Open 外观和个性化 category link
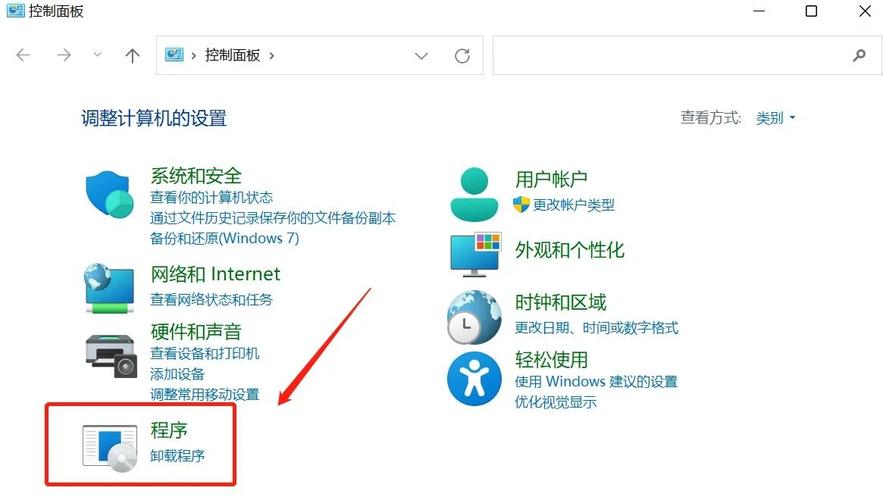883x500 pixels. coord(569,249)
